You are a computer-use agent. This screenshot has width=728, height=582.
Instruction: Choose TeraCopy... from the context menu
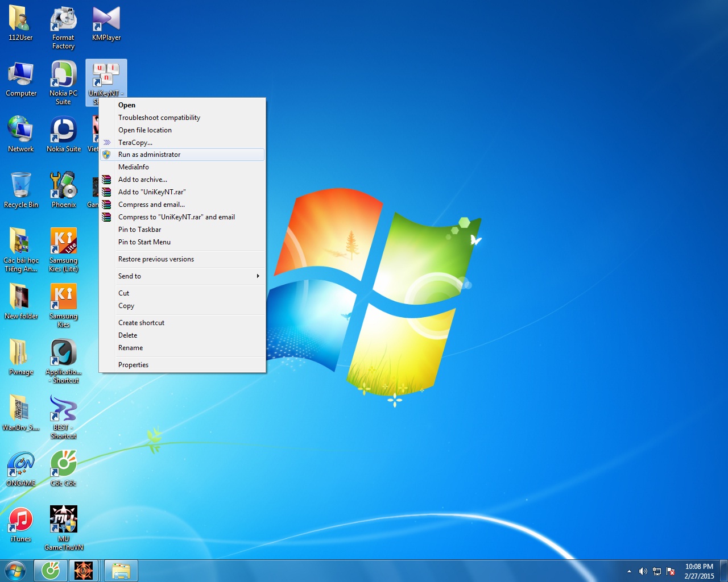pos(182,143)
